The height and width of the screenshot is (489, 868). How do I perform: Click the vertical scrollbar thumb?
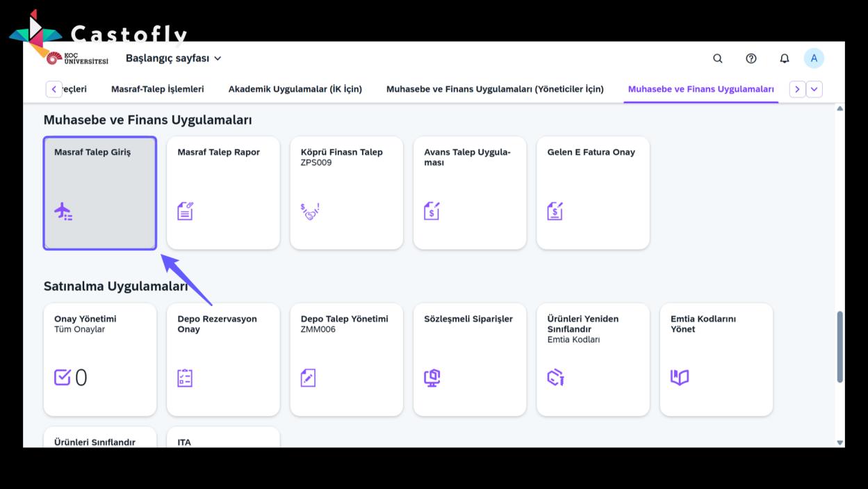pyautogui.click(x=840, y=346)
